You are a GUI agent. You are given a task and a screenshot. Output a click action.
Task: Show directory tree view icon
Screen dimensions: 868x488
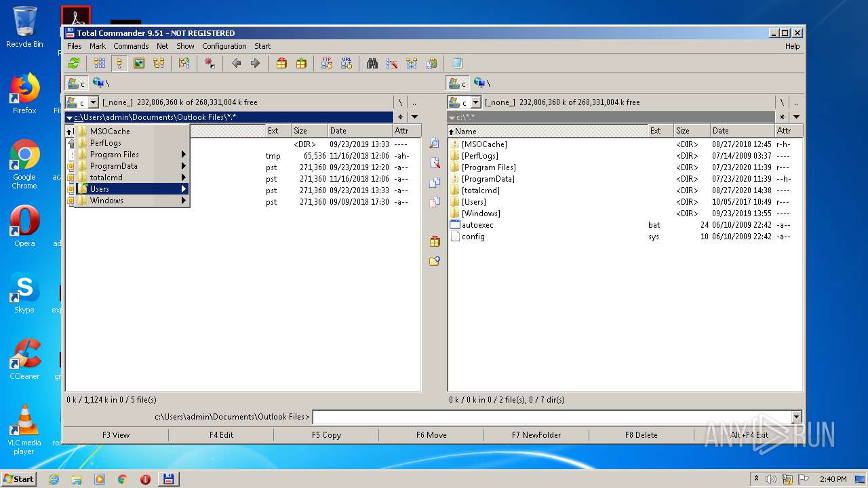tap(159, 63)
